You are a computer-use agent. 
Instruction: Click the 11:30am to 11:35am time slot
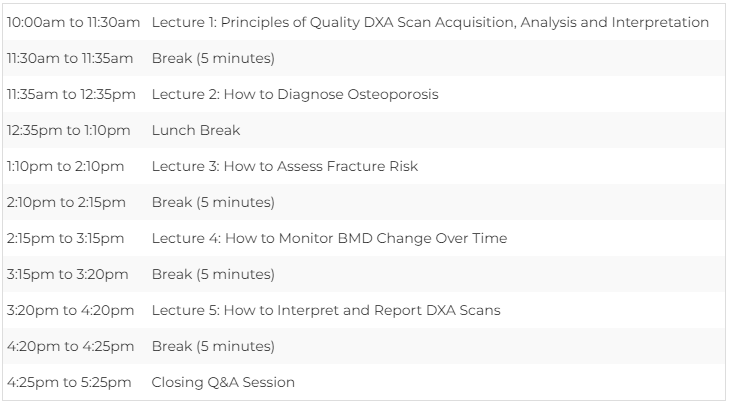70,58
